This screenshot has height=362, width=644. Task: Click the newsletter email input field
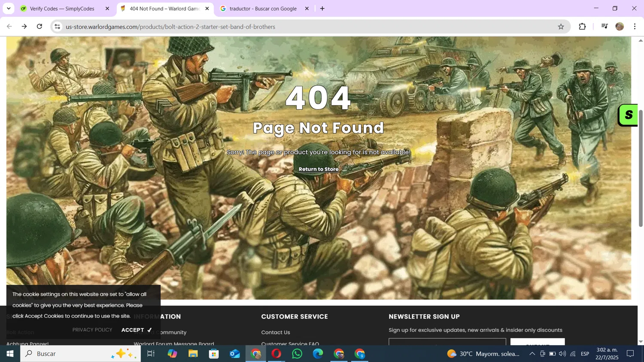[x=447, y=342]
